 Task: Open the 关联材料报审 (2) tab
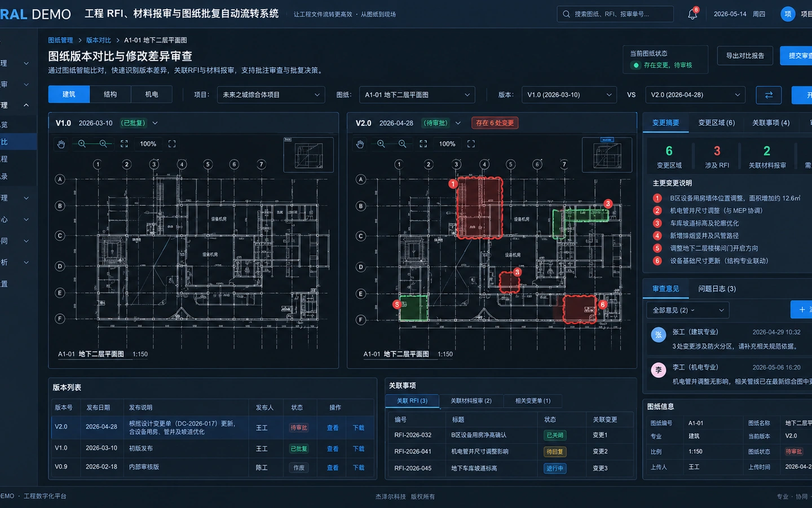(471, 401)
